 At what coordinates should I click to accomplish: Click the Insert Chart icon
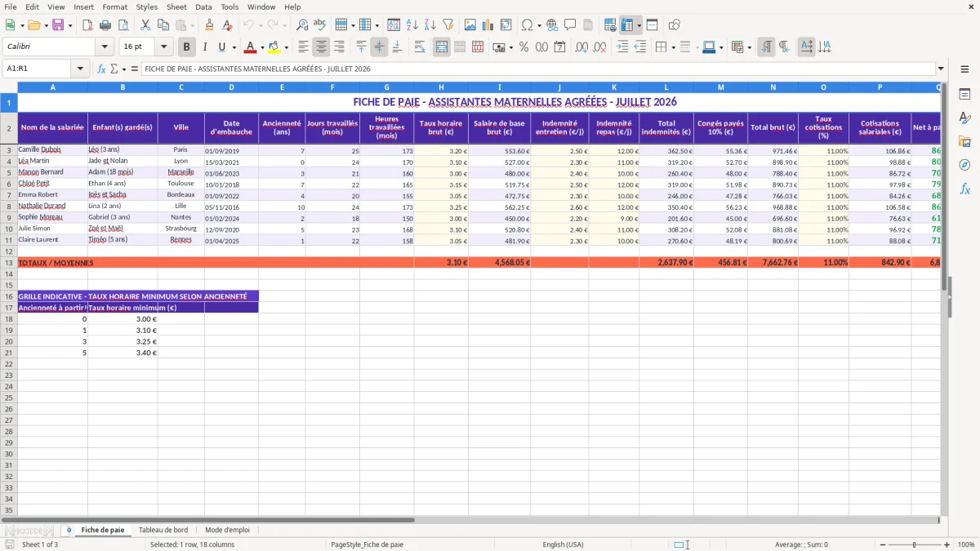click(x=488, y=25)
